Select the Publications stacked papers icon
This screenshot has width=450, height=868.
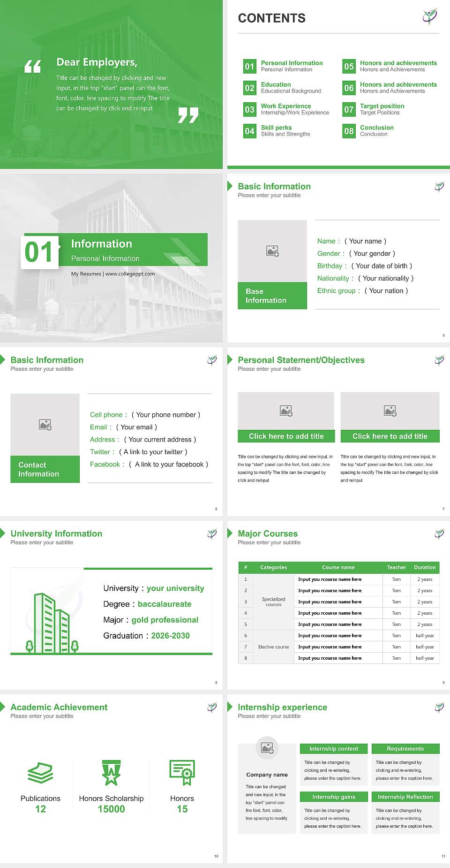click(40, 773)
